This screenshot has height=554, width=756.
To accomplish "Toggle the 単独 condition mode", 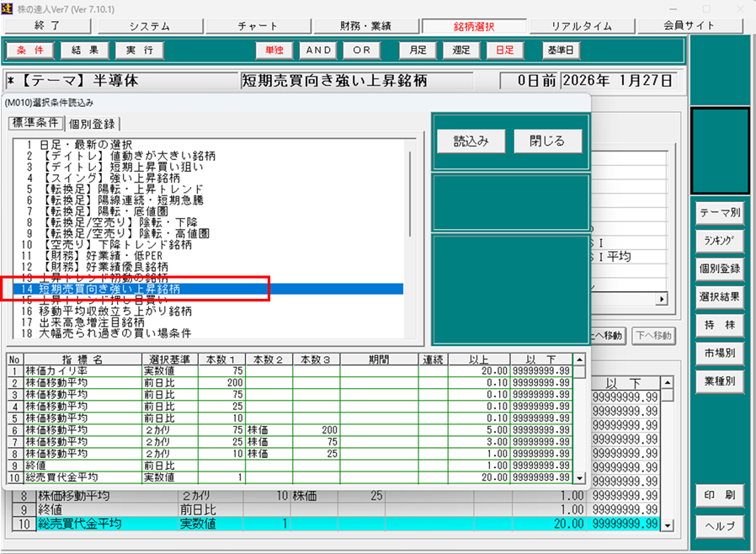I will pos(274,51).
